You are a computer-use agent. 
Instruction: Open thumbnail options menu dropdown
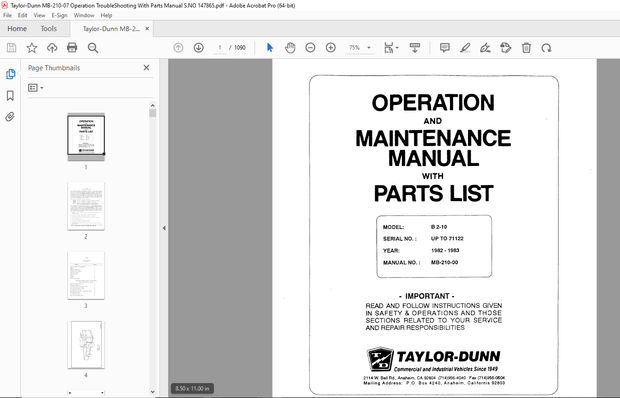36,88
